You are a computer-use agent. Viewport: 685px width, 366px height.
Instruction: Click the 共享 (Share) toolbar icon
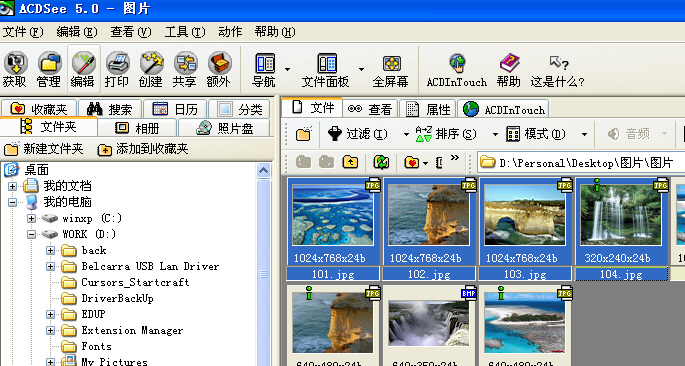click(185, 63)
